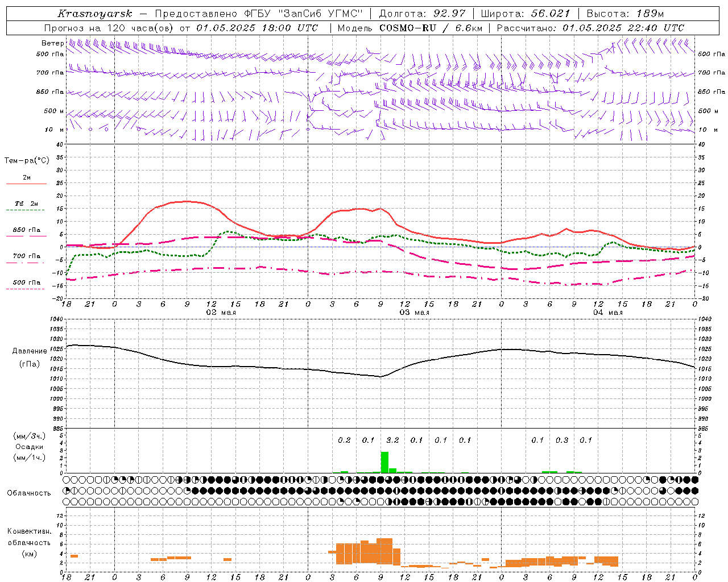Click the 02 мая date label

221,313
